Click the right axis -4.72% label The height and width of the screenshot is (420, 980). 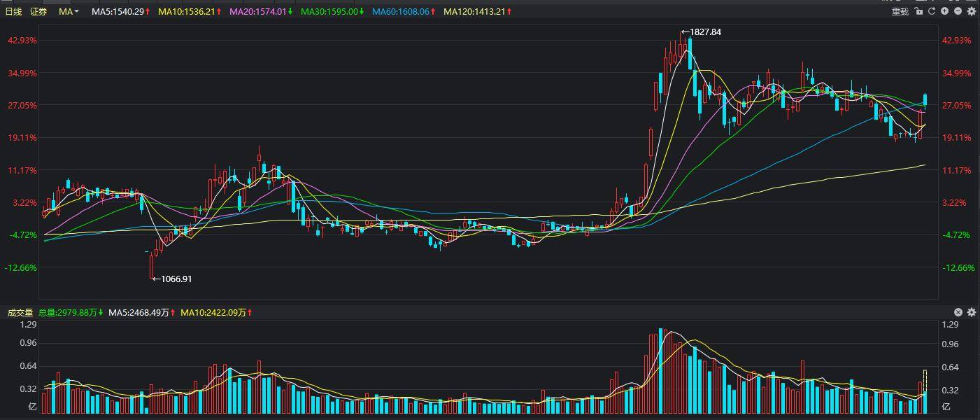(x=957, y=235)
